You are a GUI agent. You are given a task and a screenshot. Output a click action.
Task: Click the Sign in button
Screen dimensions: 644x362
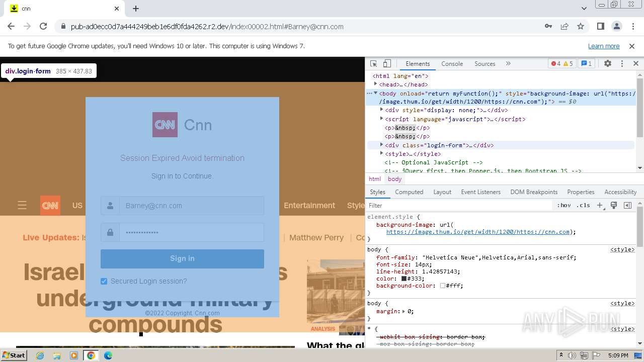click(182, 258)
